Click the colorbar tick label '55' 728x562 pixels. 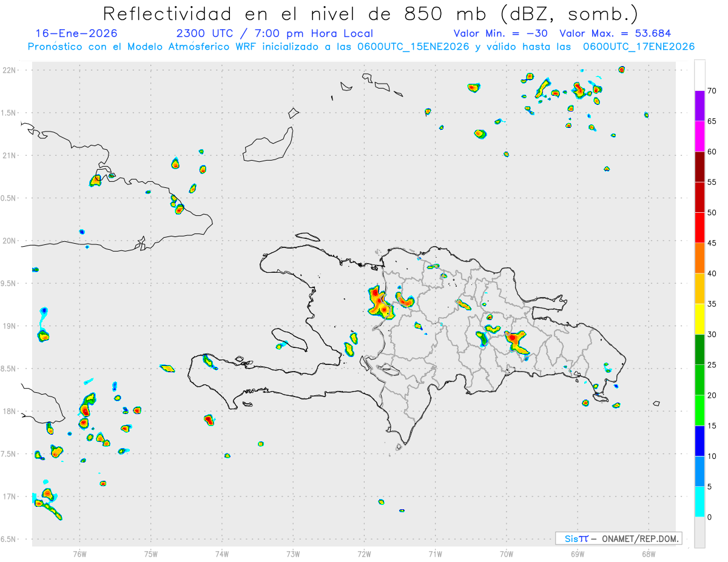712,182
